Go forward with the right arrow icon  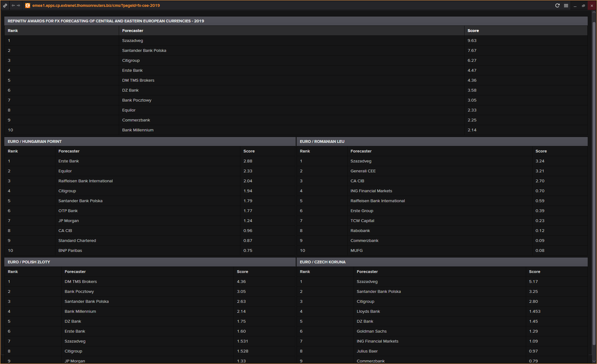click(18, 6)
